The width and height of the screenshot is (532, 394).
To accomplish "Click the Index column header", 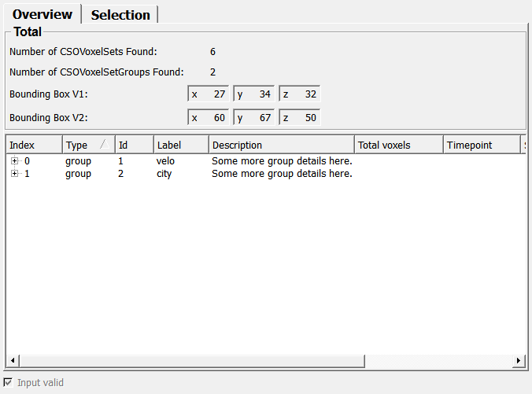I will point(33,145).
